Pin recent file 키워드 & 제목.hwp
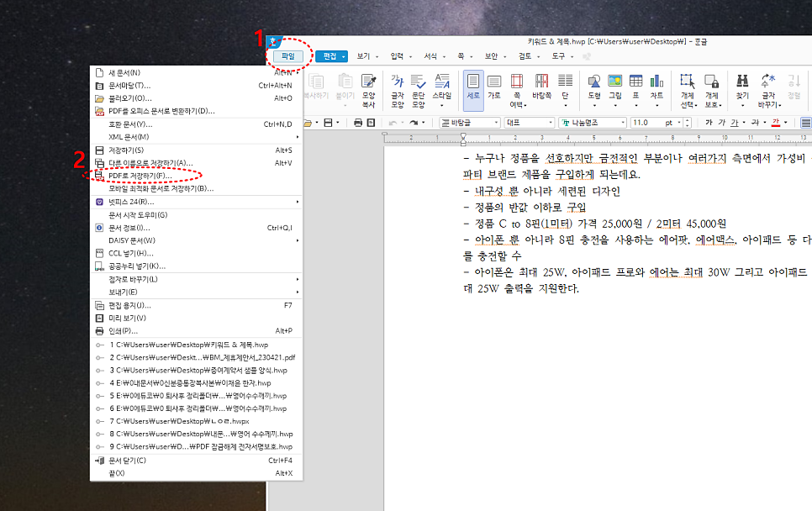This screenshot has width=812, height=511. 101,345
